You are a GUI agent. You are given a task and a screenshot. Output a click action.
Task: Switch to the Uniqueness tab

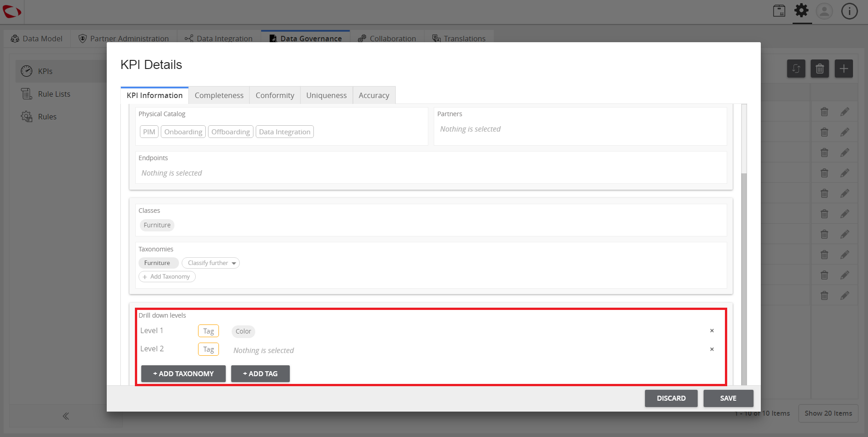pyautogui.click(x=326, y=95)
